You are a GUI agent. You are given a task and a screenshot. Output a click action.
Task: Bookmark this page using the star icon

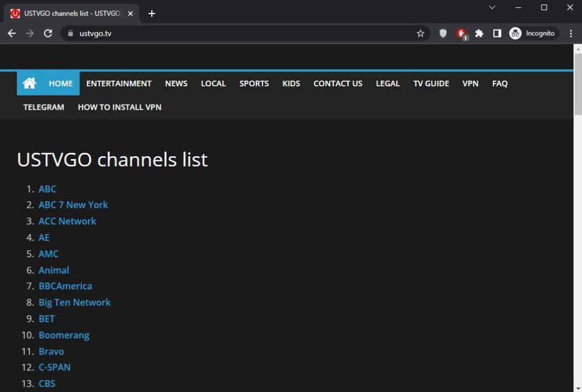(421, 33)
